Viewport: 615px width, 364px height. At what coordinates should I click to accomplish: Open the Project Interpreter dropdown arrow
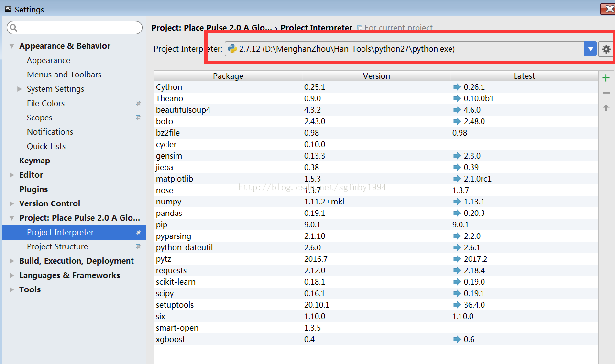pos(591,49)
